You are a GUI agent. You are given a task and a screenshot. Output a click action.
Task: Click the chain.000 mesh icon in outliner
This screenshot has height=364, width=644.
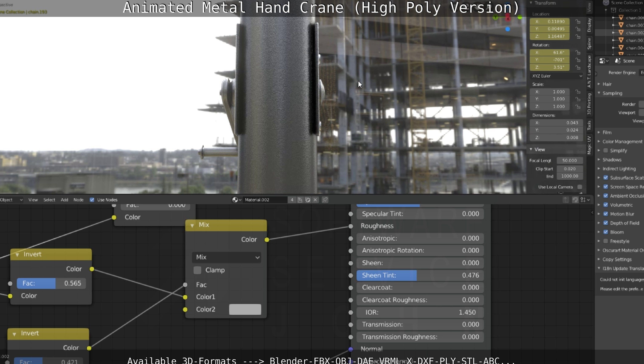(621, 17)
